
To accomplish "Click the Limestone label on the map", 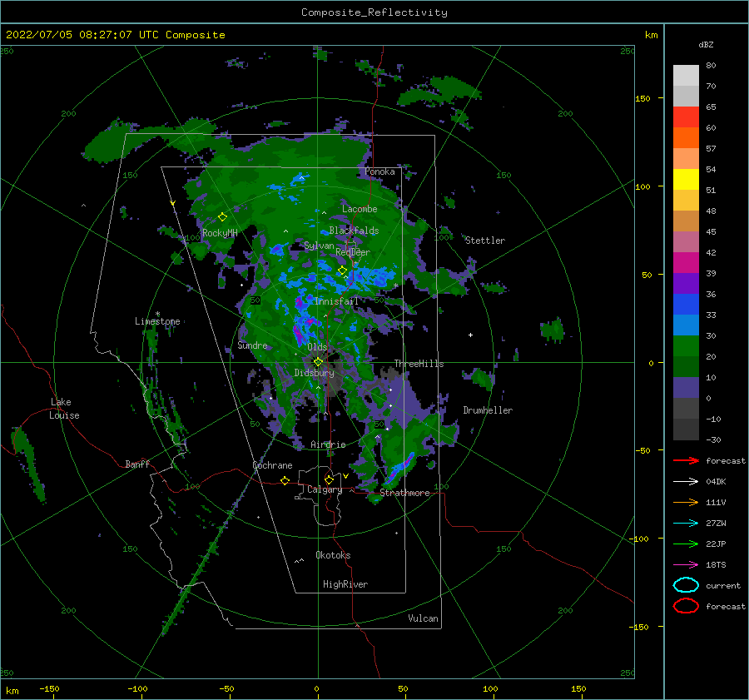I will tap(157, 321).
